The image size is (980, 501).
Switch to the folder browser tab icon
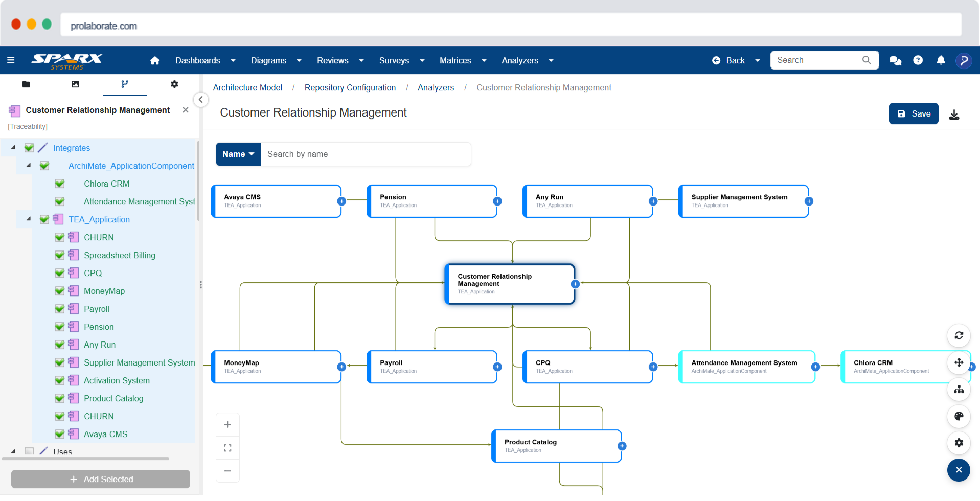(x=27, y=84)
